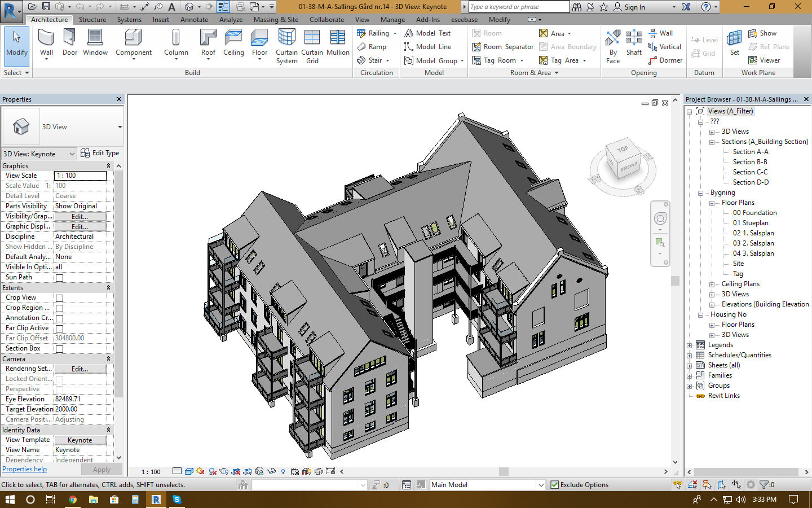
Task: Select the Curtain Grid tool
Action: pyautogui.click(x=312, y=46)
